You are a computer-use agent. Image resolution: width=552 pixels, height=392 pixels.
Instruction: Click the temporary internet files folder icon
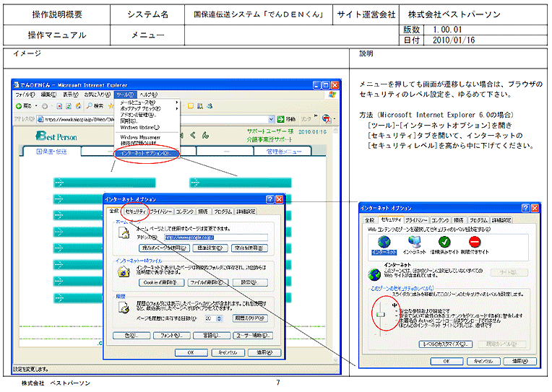[124, 271]
